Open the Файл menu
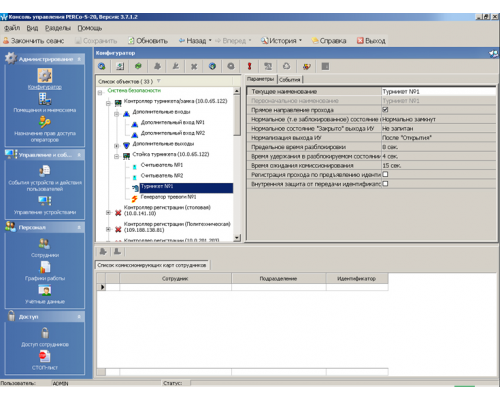This screenshot has width=500, height=400. (12, 28)
